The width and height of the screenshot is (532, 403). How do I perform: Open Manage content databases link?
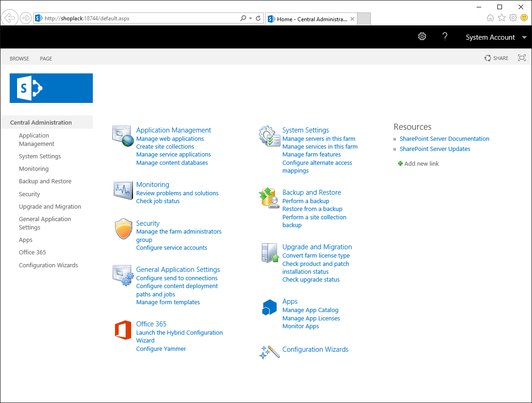[x=172, y=163]
